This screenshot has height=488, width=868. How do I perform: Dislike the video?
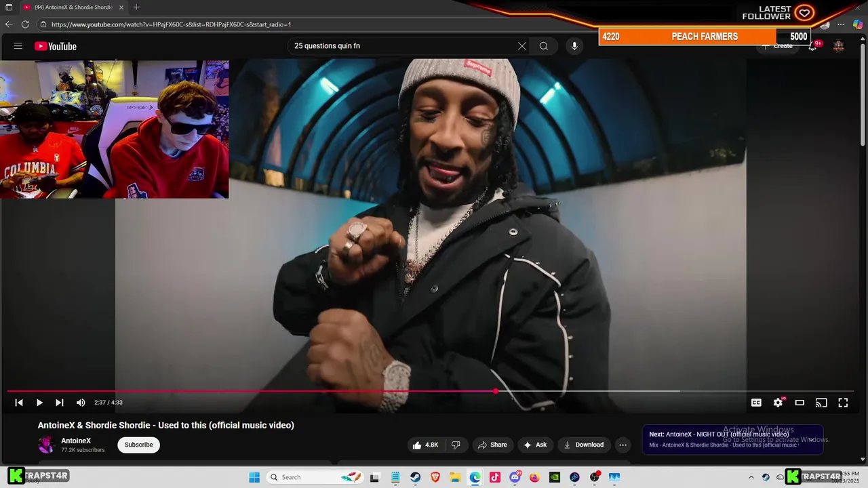[456, 445]
